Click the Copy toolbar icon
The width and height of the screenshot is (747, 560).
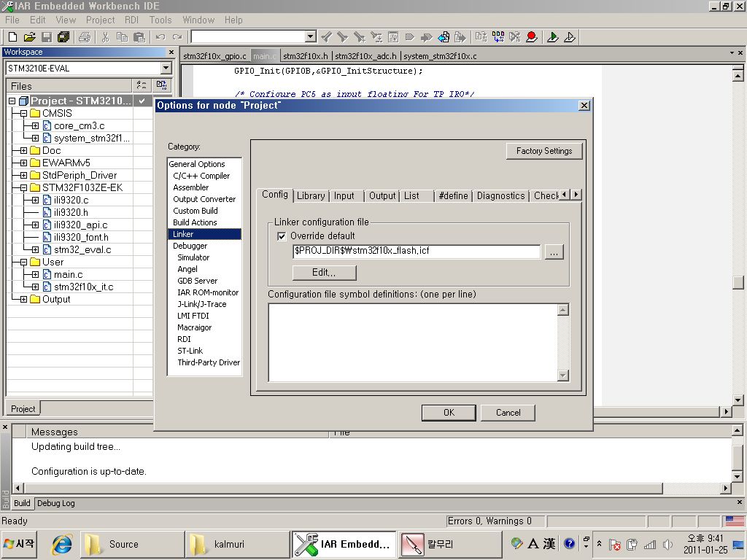tap(122, 36)
